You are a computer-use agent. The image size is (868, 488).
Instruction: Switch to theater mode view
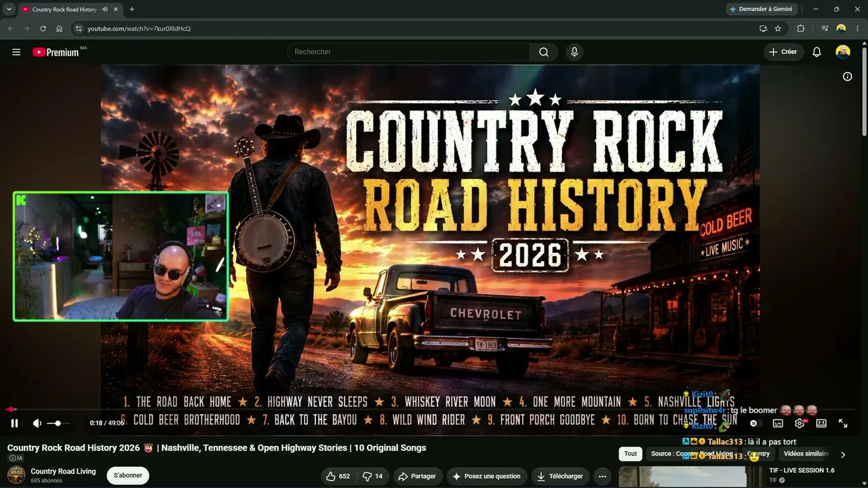[821, 423]
